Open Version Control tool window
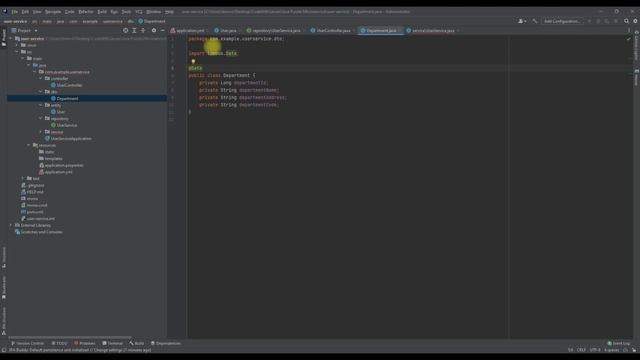This screenshot has width=640, height=360. coord(27,343)
